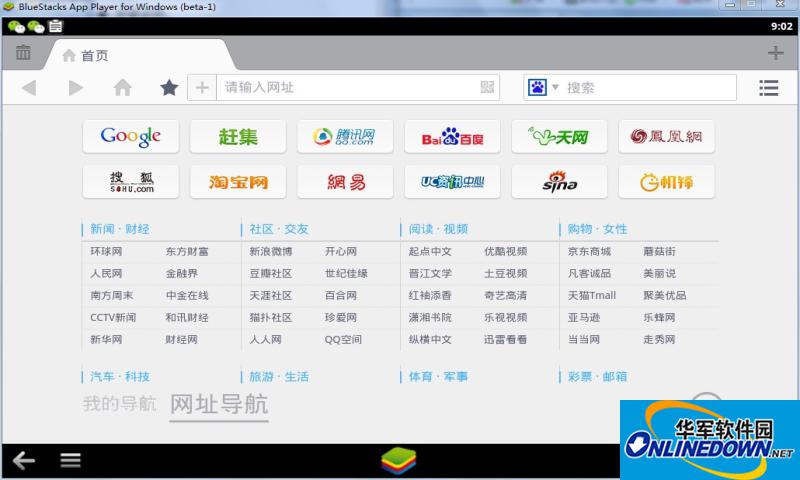Open the 阅读·视频 category heading
This screenshot has height=480, width=800.
coord(438,229)
